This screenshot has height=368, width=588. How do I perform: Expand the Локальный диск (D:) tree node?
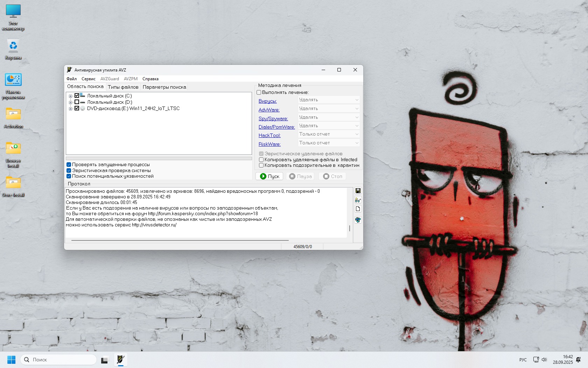click(x=70, y=102)
